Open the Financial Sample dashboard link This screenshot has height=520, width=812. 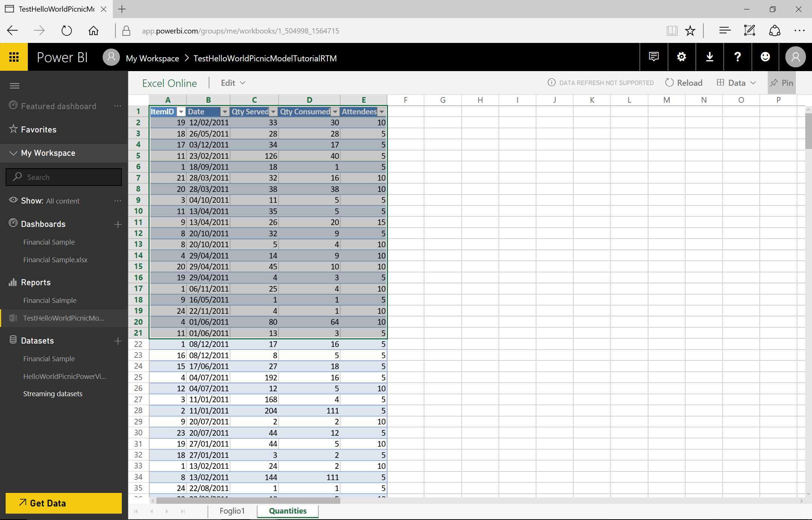coord(49,242)
